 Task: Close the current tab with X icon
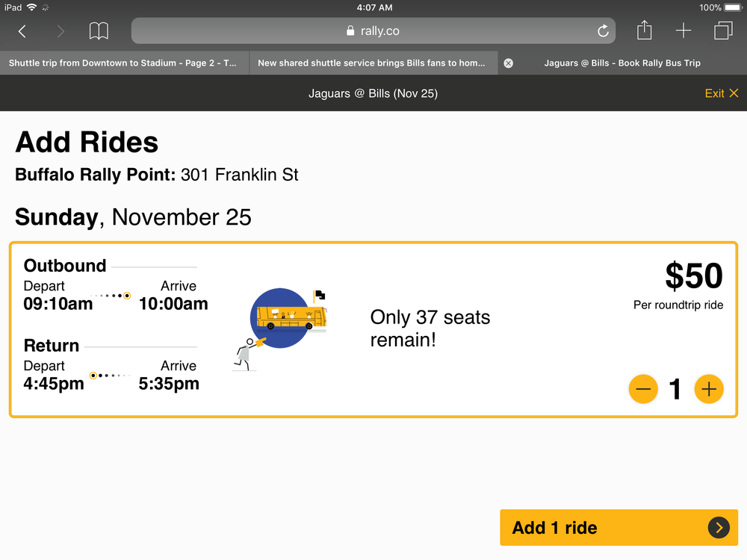click(508, 63)
